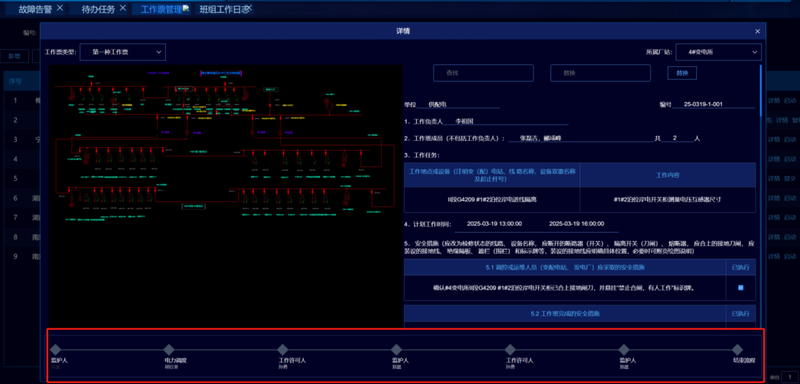Close the 详情 dialog with the X icon
The height and width of the screenshot is (384, 800).
(757, 32)
